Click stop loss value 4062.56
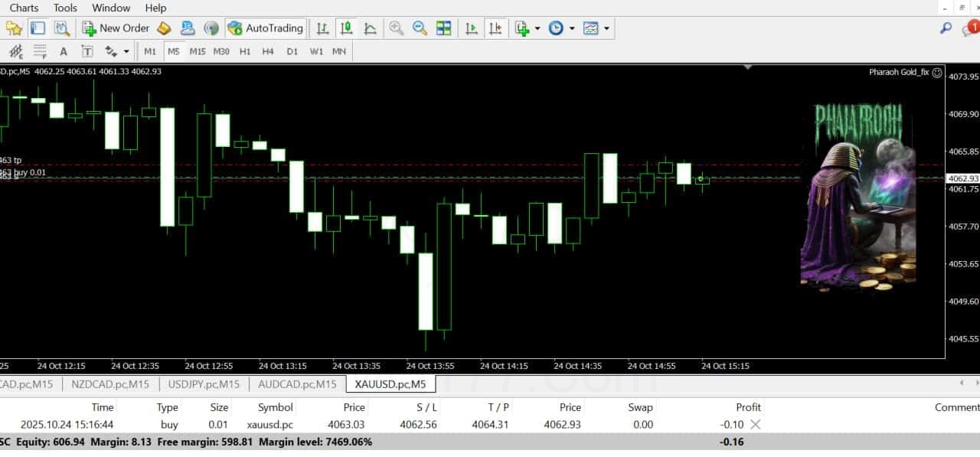 (x=418, y=425)
